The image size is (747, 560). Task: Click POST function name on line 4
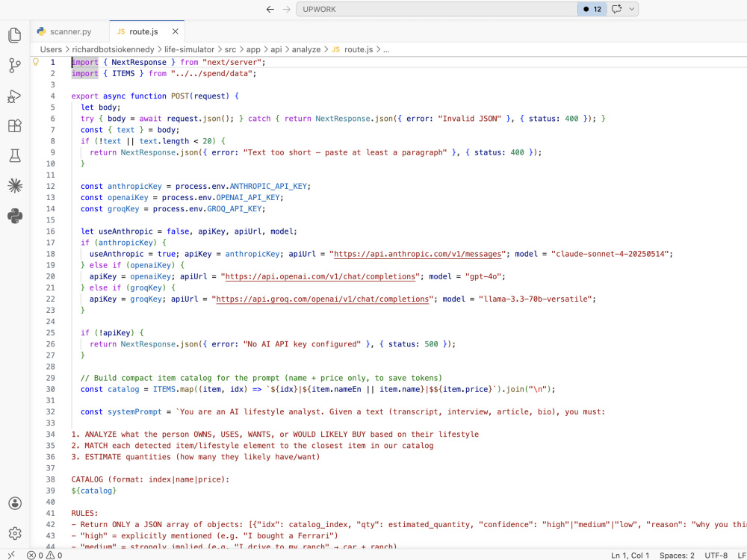point(180,96)
